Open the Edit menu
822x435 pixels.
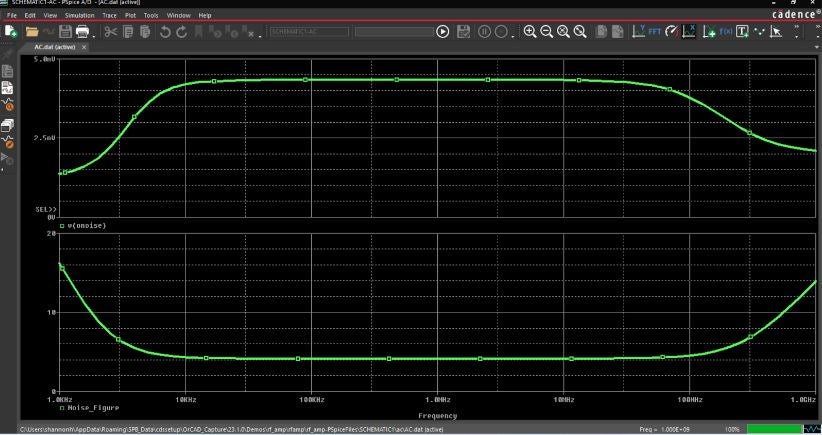coord(30,16)
